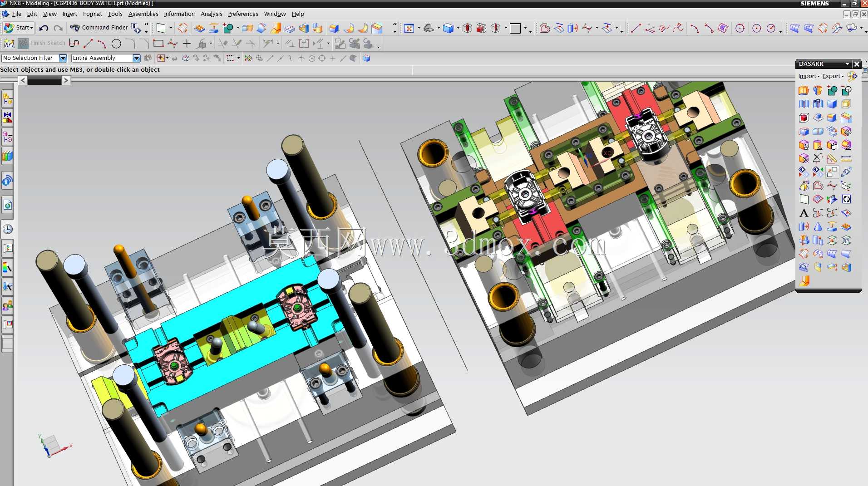Click the Undo arrow icon
Screen dimensions: 868x486
44,28
